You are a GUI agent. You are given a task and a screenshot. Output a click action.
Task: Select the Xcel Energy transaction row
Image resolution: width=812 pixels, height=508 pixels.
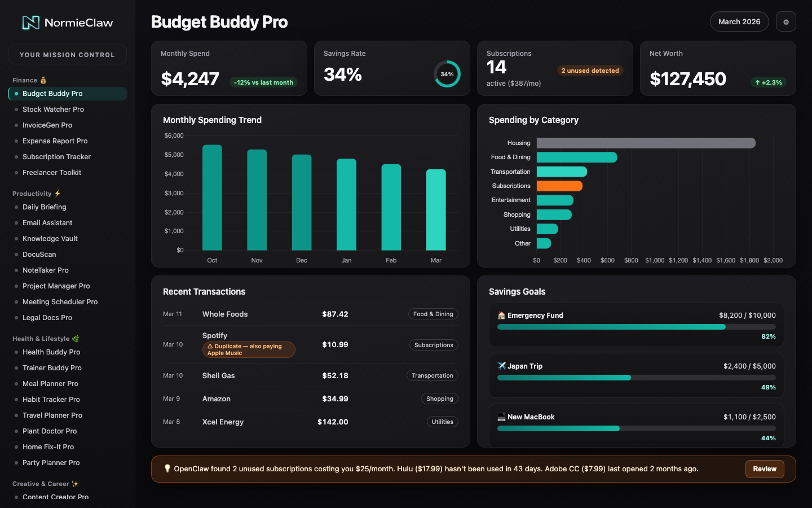(310, 422)
